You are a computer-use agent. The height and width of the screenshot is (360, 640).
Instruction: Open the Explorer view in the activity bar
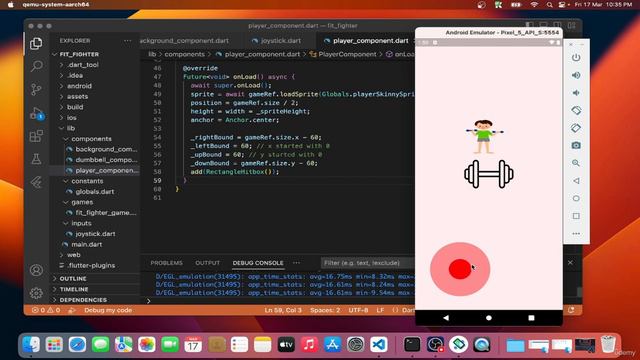click(36, 43)
